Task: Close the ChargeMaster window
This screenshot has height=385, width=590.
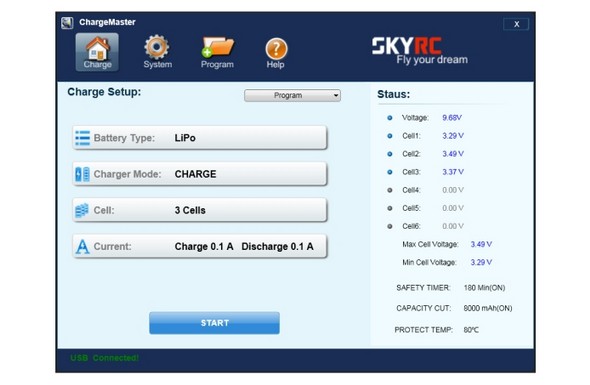Action: tap(516, 24)
